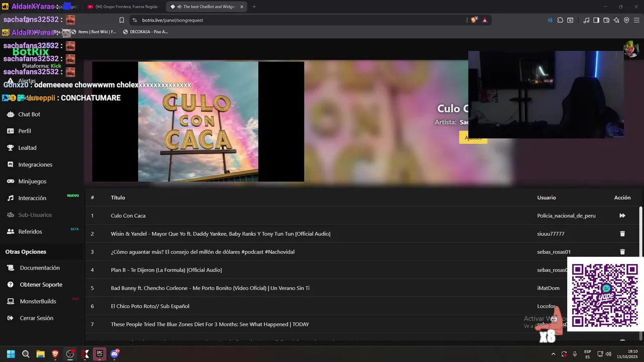644x362 pixels.
Task: Open the Items Rust Wiki bookmark
Action: point(94,32)
